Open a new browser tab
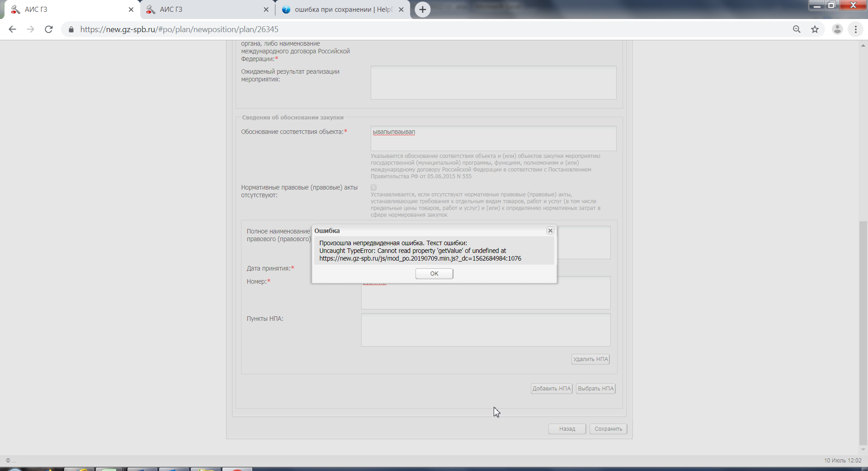This screenshot has width=868, height=471. (x=423, y=10)
